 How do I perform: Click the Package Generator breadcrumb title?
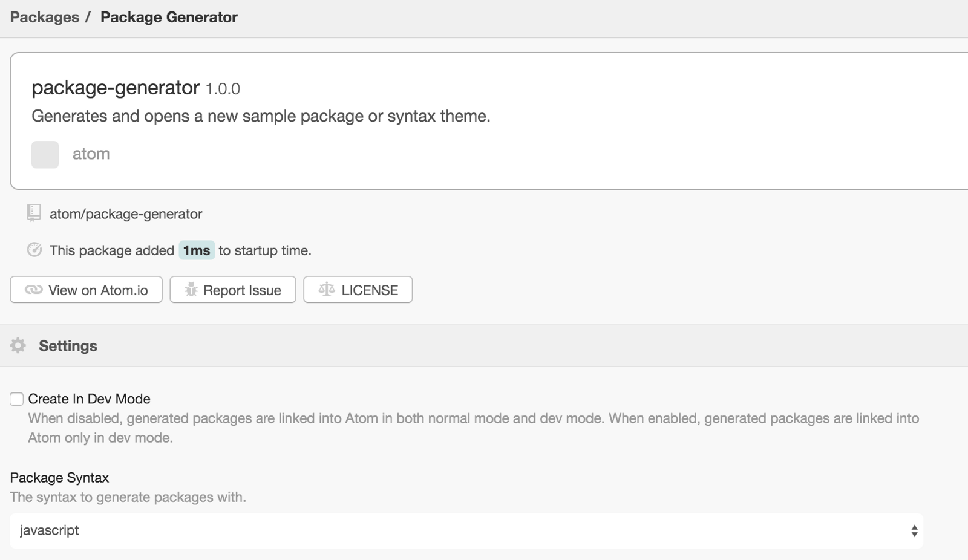click(x=169, y=17)
